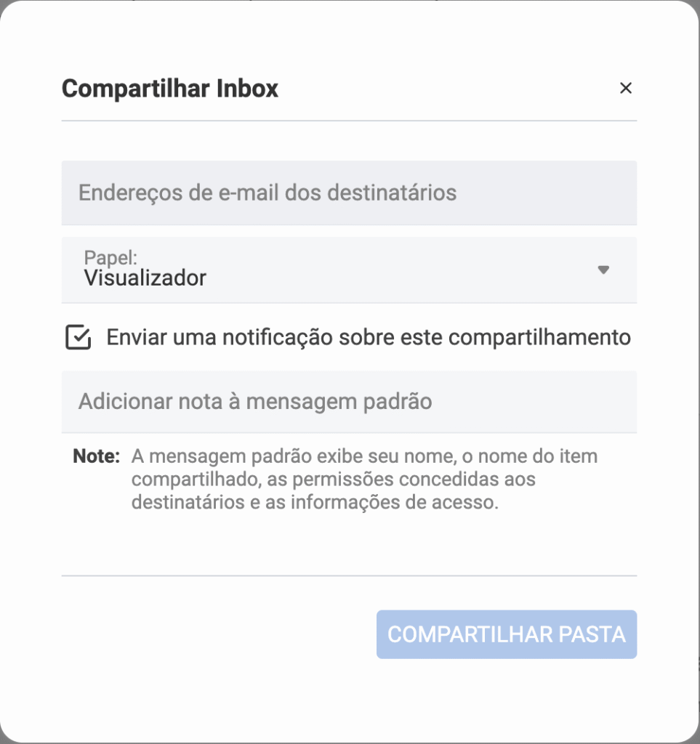Select the Visualizador value text
The width and height of the screenshot is (700, 744).
(x=145, y=278)
